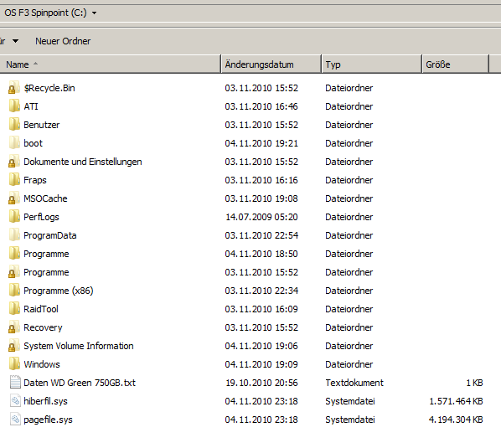Image resolution: width=501 pixels, height=448 pixels.
Task: Open the dropdown arrow next to OS F3 Spinpoint (C:)
Action: click(x=94, y=13)
